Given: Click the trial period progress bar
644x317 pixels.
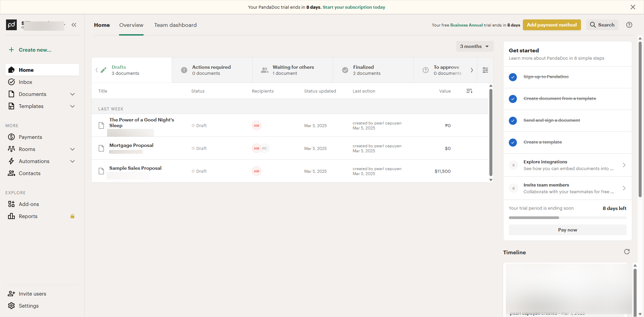Looking at the screenshot, I should [567, 218].
